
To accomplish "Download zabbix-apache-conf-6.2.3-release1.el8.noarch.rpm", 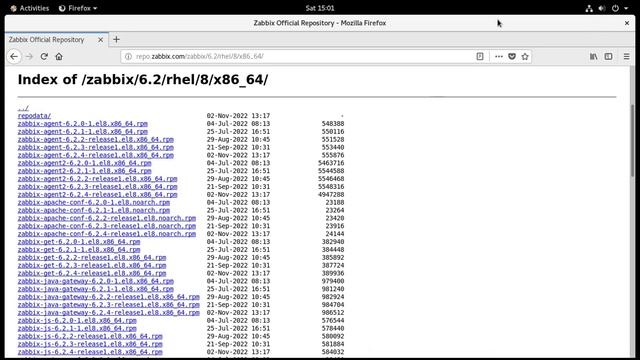I will 107,226.
